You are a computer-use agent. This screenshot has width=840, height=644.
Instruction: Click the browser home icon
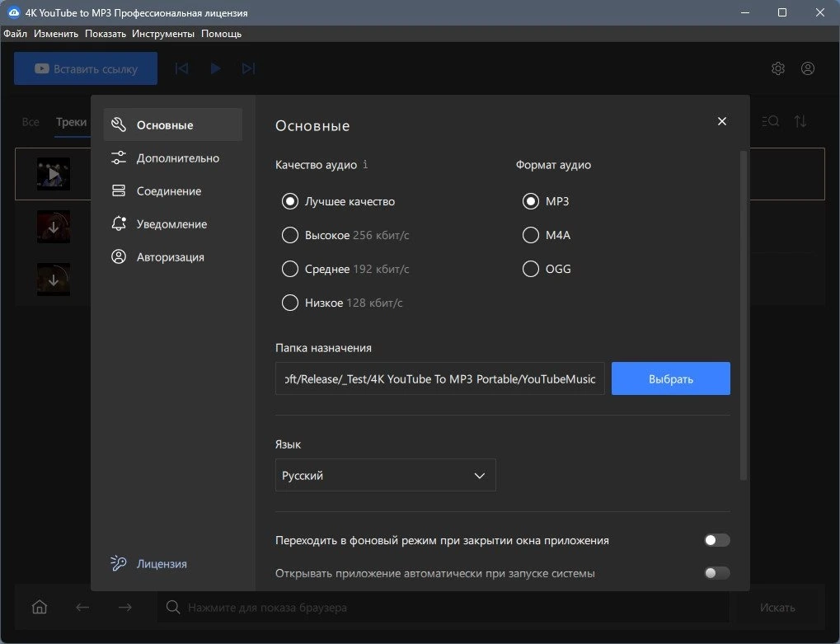coord(40,607)
